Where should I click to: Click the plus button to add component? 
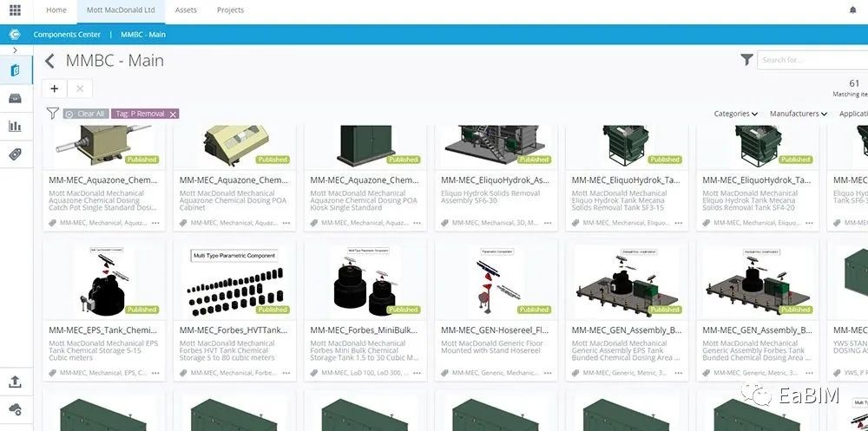[54, 88]
